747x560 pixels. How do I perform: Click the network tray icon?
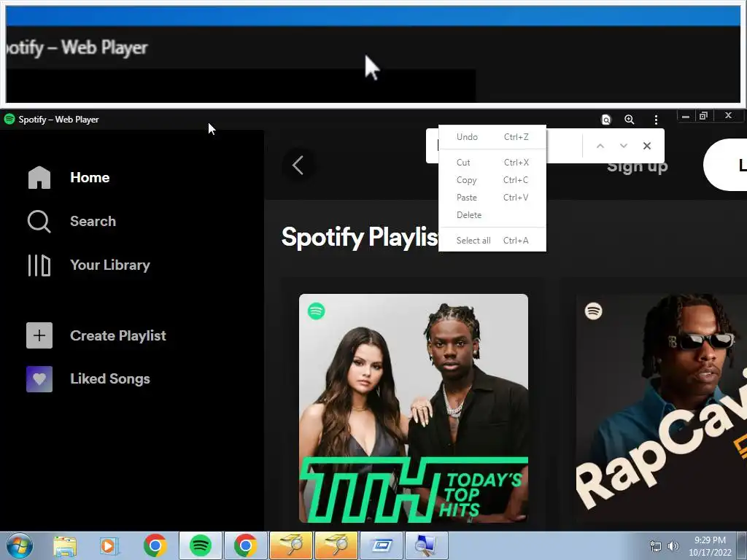(656, 546)
